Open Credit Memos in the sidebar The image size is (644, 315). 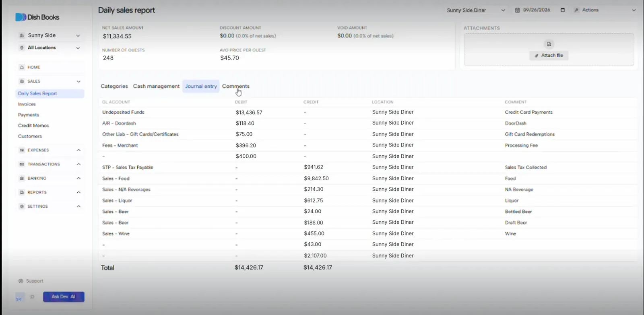click(33, 126)
